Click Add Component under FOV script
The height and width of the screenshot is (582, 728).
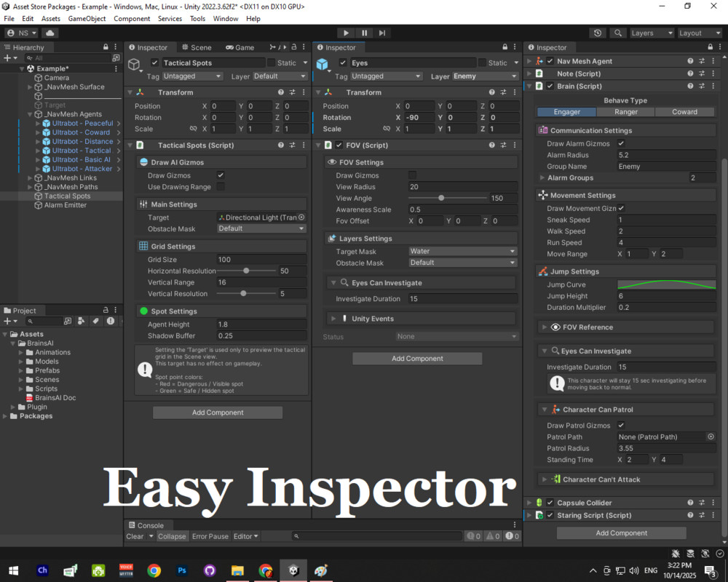(x=417, y=359)
